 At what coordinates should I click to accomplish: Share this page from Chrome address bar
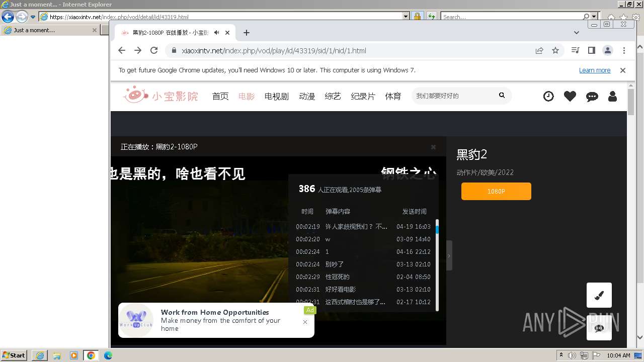pyautogui.click(x=539, y=50)
